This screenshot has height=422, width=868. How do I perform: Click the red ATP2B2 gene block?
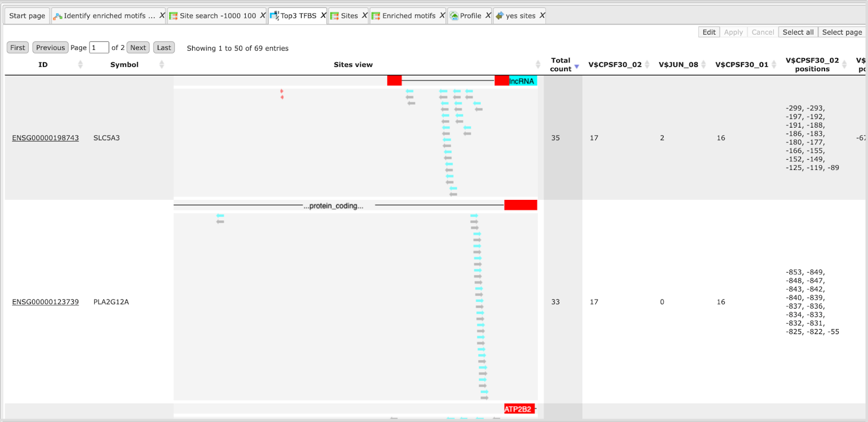519,409
